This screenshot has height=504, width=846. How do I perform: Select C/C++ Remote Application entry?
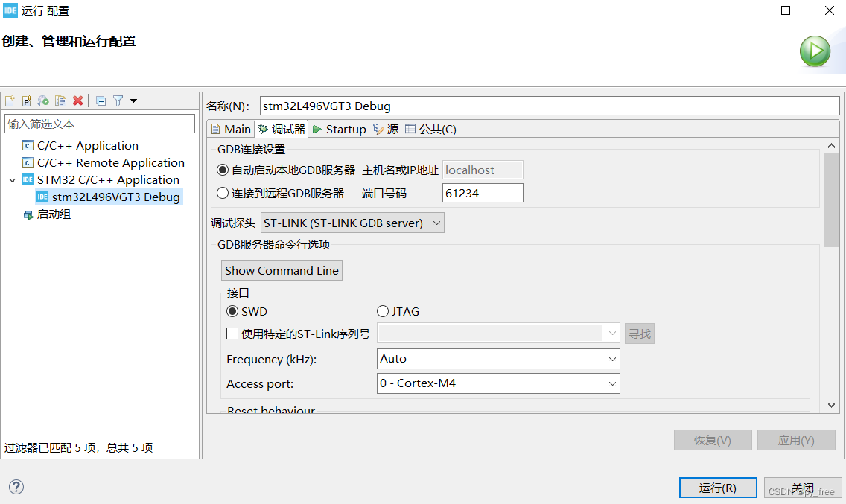111,163
